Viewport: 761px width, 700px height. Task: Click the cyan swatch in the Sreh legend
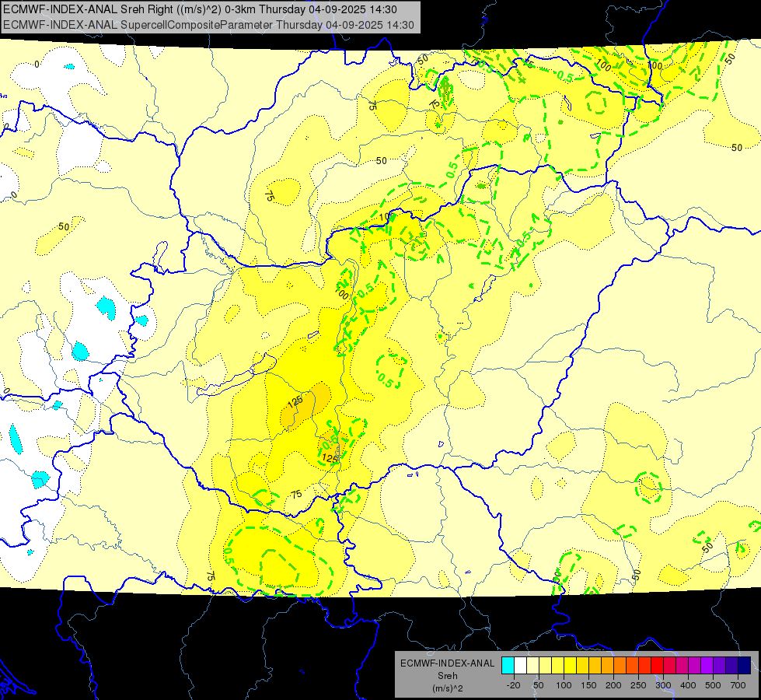pyautogui.click(x=508, y=666)
